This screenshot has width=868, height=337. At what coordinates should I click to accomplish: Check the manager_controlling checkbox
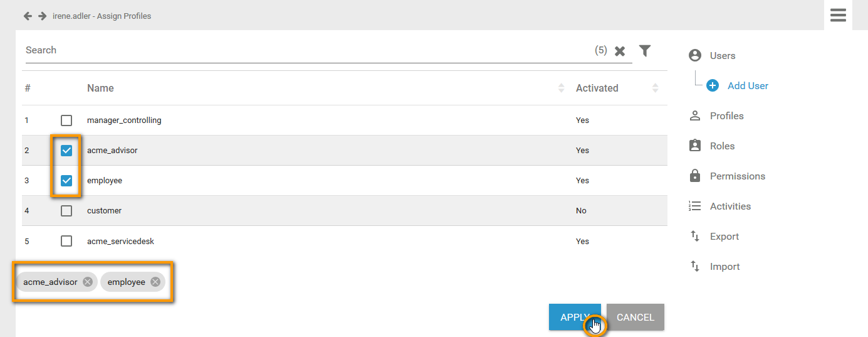point(66,120)
